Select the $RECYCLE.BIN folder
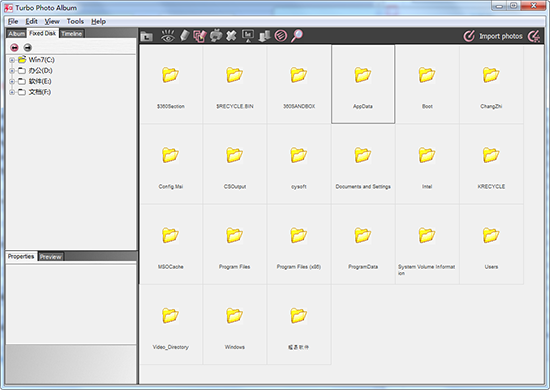The width and height of the screenshot is (550, 390). point(235,84)
